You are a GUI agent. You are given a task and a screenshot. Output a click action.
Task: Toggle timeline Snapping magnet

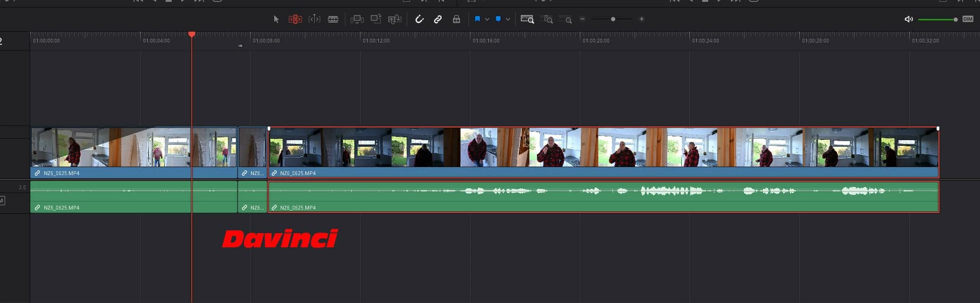pyautogui.click(x=419, y=19)
